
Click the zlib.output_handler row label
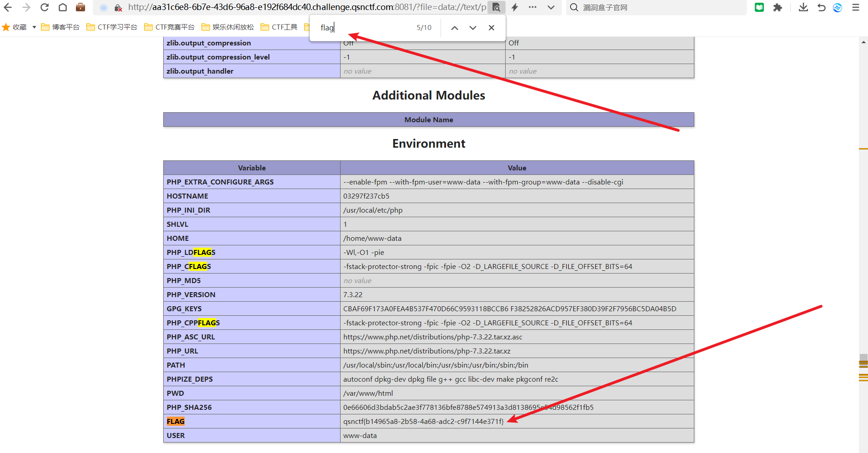coord(200,71)
